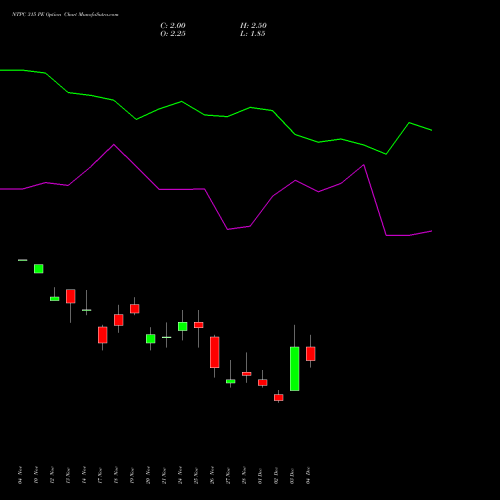Screen dimensions: 500x500
Task: Click the '12 Nov' date axis label
Action: (52, 475)
